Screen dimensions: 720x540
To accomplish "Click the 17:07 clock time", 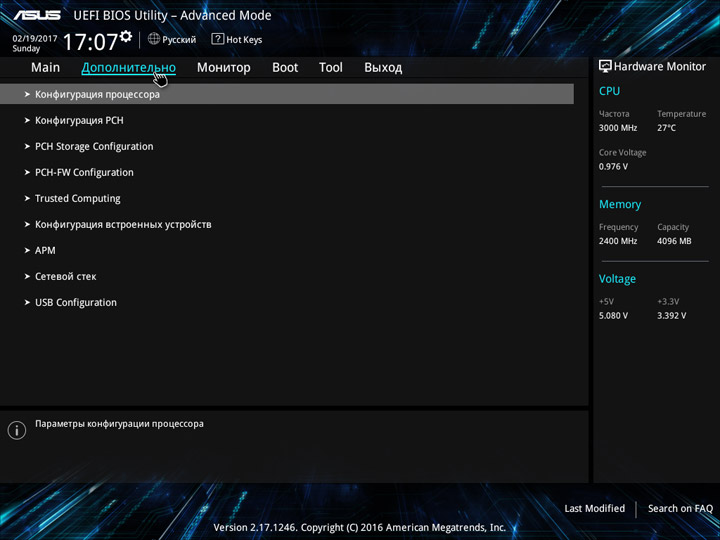I will pos(90,42).
